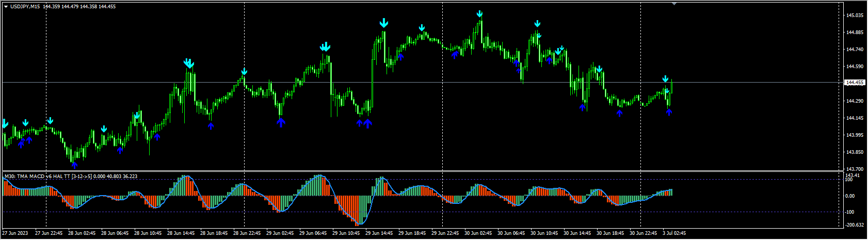Select blue up arrow below the lowest candle
Screen dimensions: 868x240
(74, 165)
